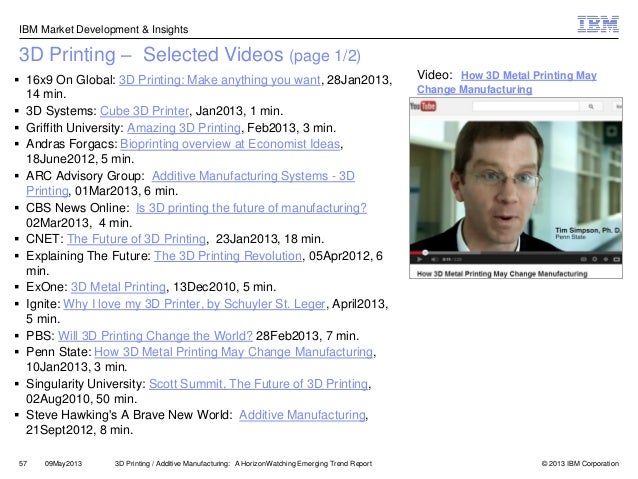This screenshot has width=638, height=479.
Task: Click footer 'A HorizonWatching Emerging Trend Report' text
Action: click(304, 464)
